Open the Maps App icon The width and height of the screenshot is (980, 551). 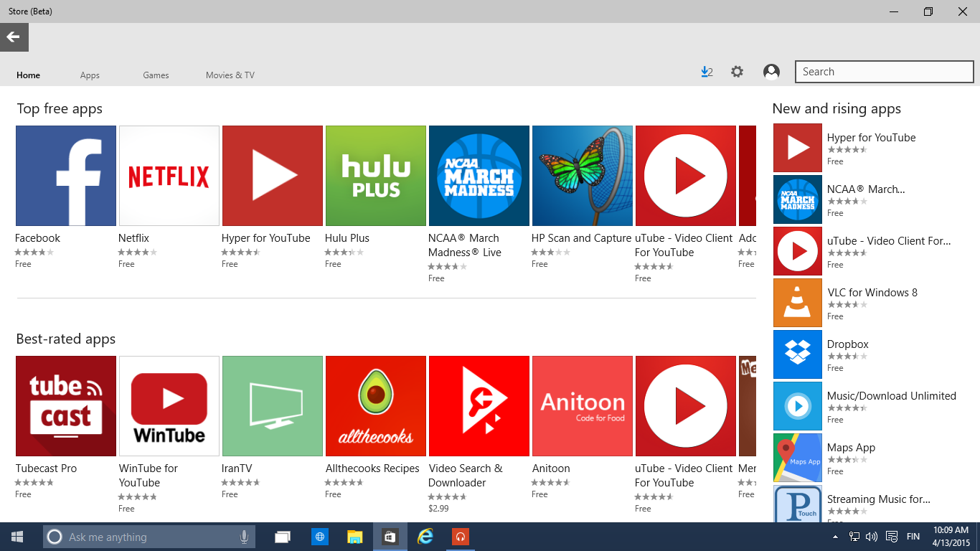798,458
